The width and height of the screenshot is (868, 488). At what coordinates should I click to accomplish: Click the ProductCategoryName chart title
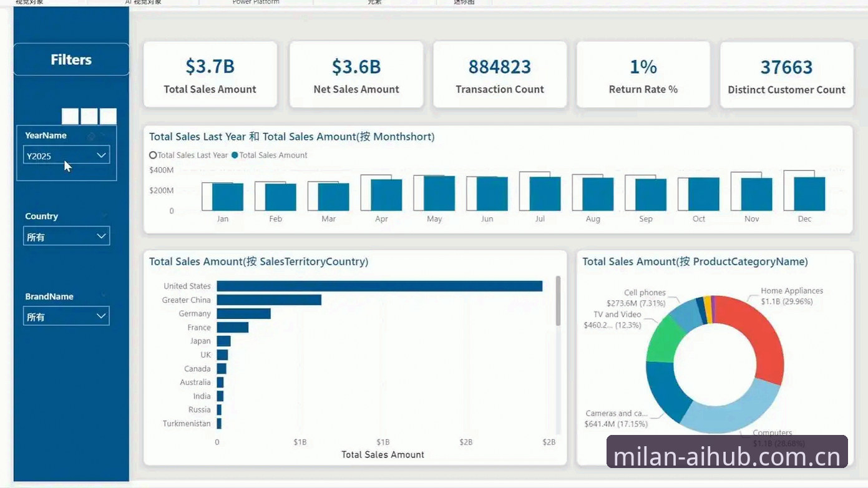tap(695, 261)
